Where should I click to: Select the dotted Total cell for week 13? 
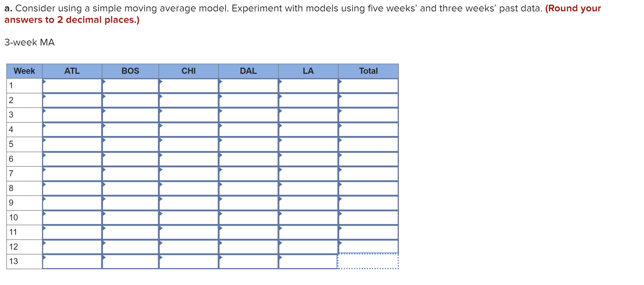click(368, 261)
